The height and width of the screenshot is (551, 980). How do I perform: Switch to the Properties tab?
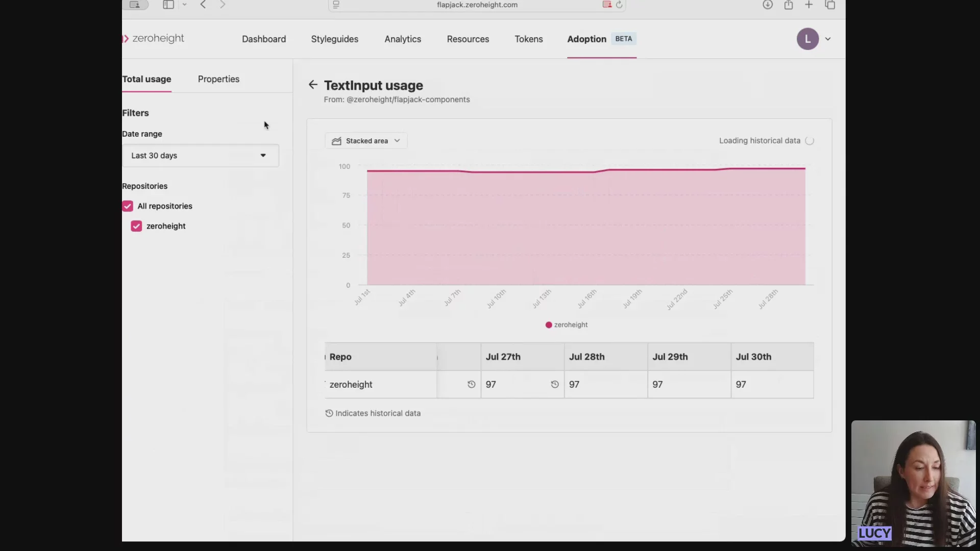click(218, 79)
